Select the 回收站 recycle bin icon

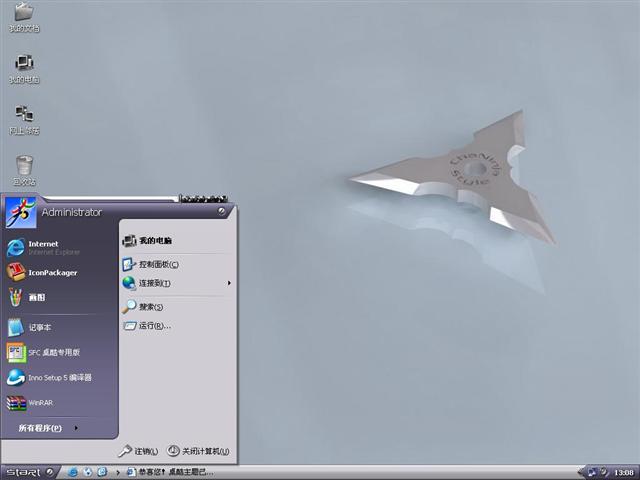[24, 171]
